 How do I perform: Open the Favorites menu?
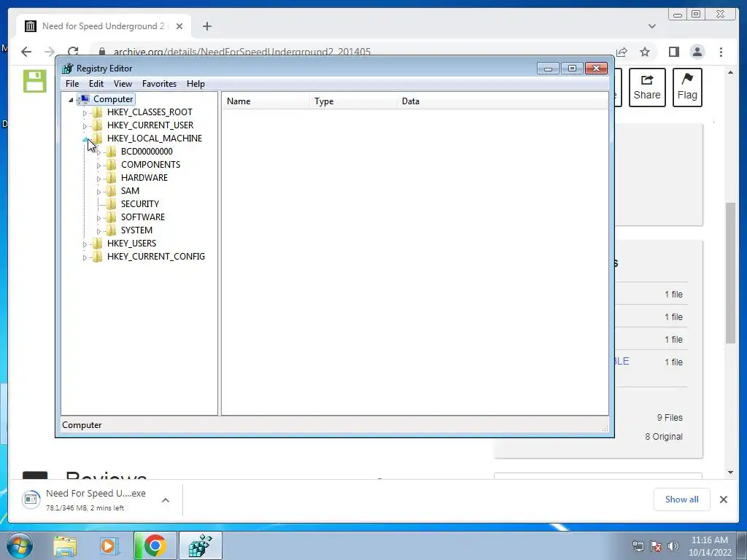[x=159, y=84]
